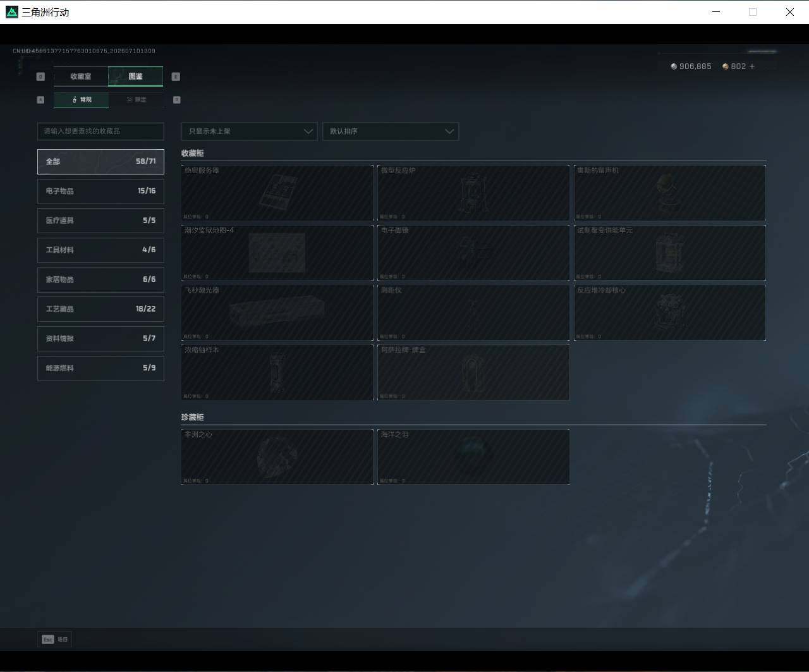Image resolution: width=809 pixels, height=672 pixels.
Task: Open the 默认排序 sort dropdown
Action: 391,131
